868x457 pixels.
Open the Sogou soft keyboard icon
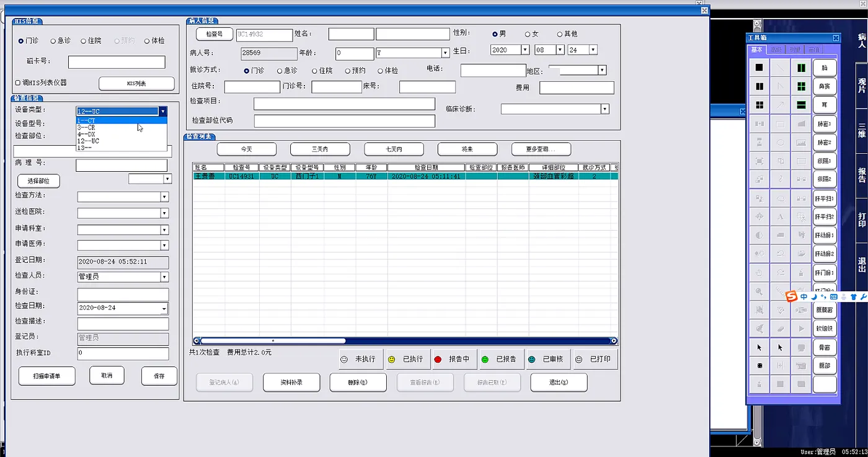[833, 297]
